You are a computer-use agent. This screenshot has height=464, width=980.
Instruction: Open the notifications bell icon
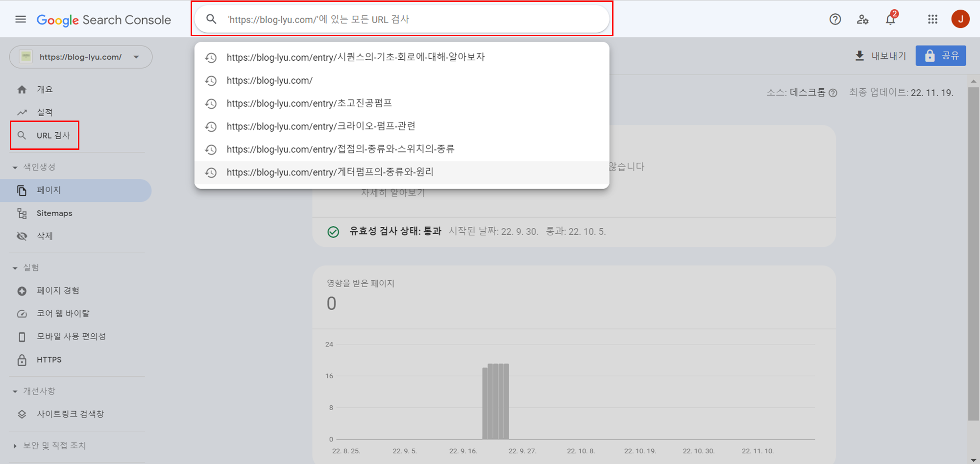891,19
